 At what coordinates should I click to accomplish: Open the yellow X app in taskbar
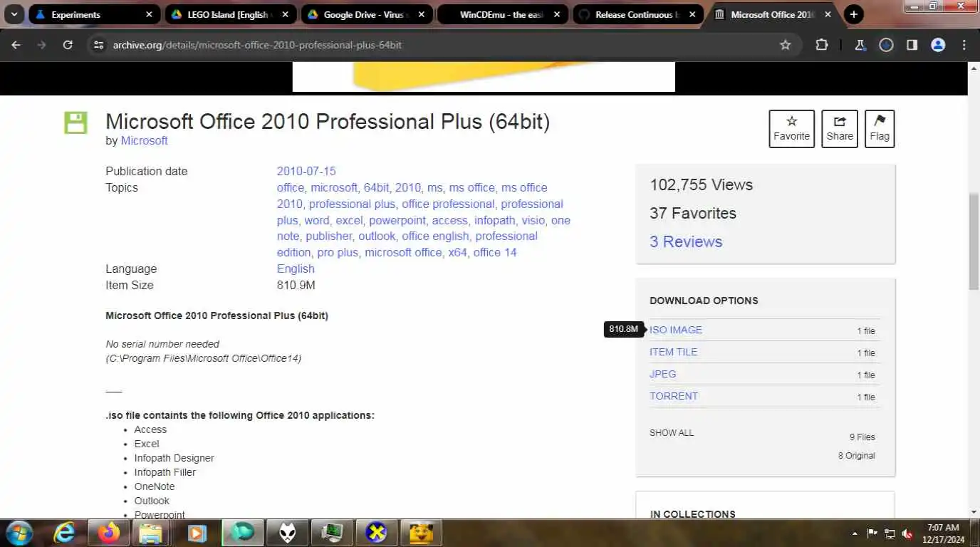pos(376,533)
